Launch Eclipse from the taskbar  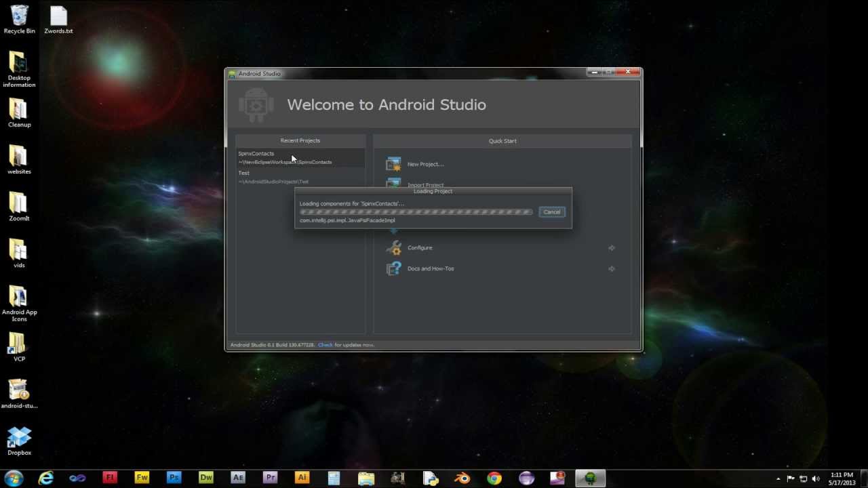click(x=526, y=478)
